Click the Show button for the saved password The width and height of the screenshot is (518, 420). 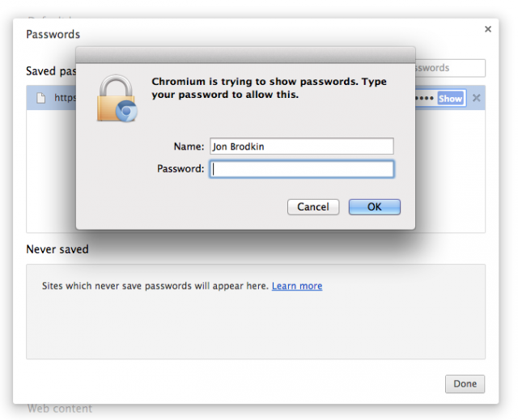tap(450, 99)
